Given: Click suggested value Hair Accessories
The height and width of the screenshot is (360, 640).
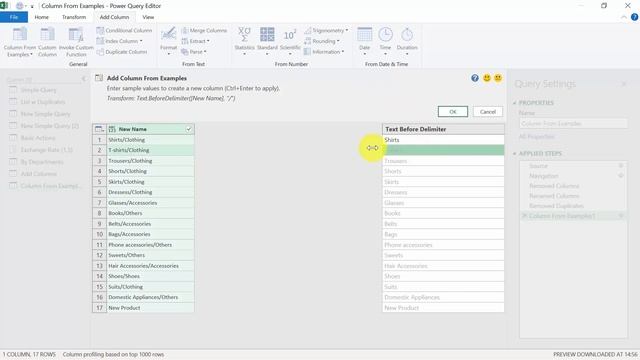Looking at the screenshot, I should [x=443, y=266].
